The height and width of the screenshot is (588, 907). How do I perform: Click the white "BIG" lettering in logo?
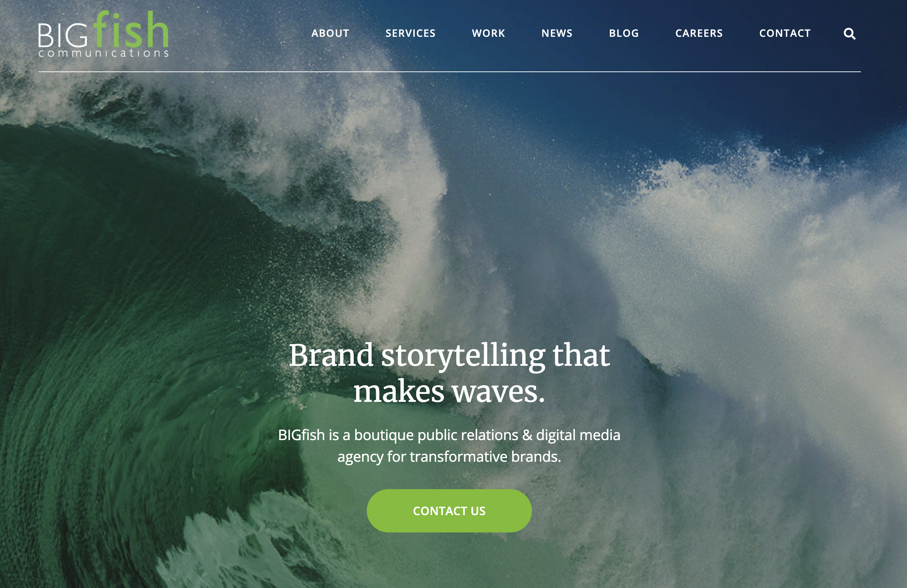[x=63, y=35]
